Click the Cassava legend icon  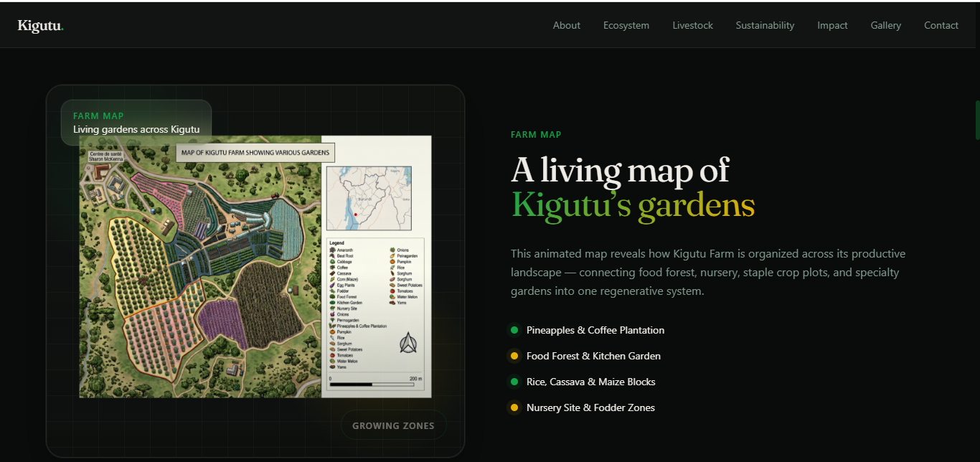(331, 273)
